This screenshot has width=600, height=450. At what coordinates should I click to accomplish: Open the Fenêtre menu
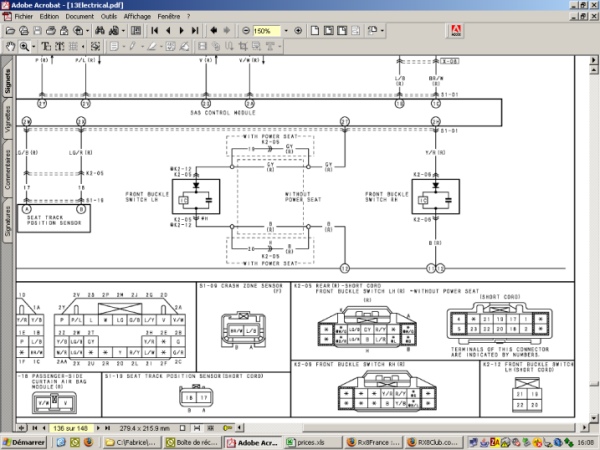[x=168, y=16]
